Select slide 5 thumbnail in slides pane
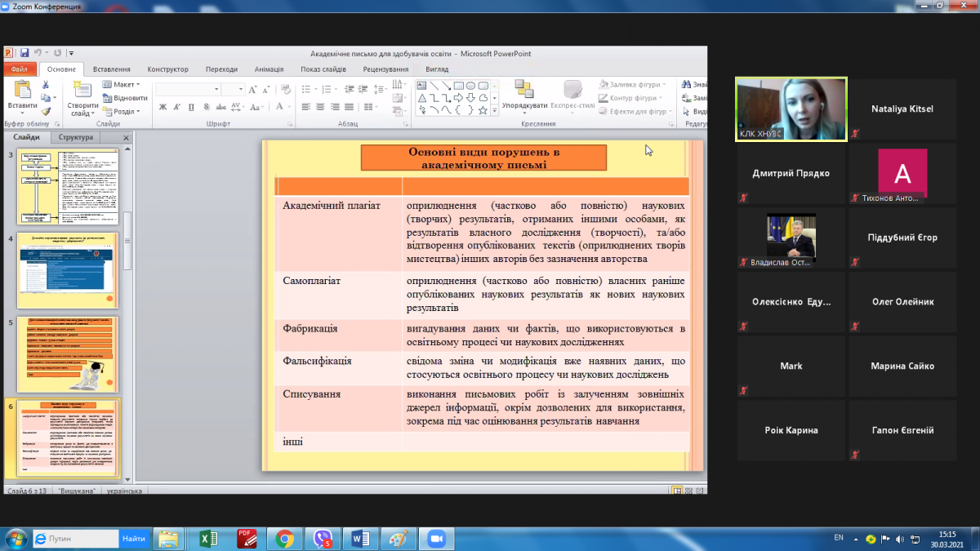The image size is (980, 551). click(x=68, y=354)
